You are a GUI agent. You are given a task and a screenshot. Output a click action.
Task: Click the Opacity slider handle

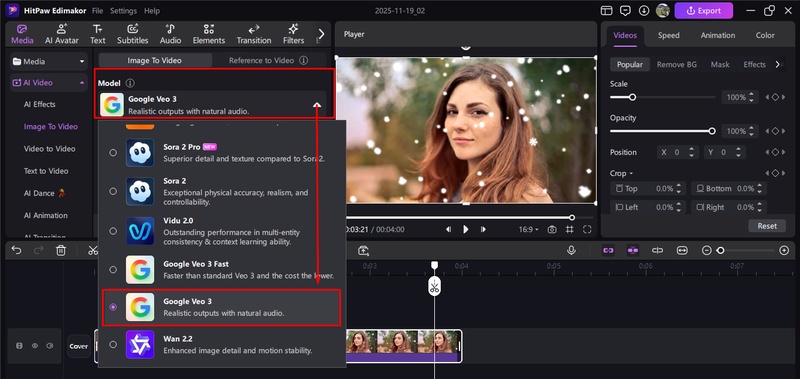click(x=712, y=131)
